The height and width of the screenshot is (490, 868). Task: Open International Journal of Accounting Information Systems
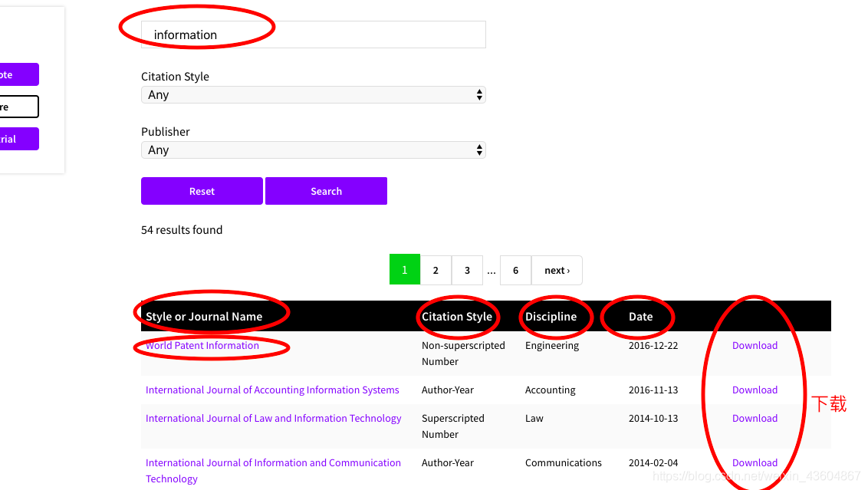[272, 390]
